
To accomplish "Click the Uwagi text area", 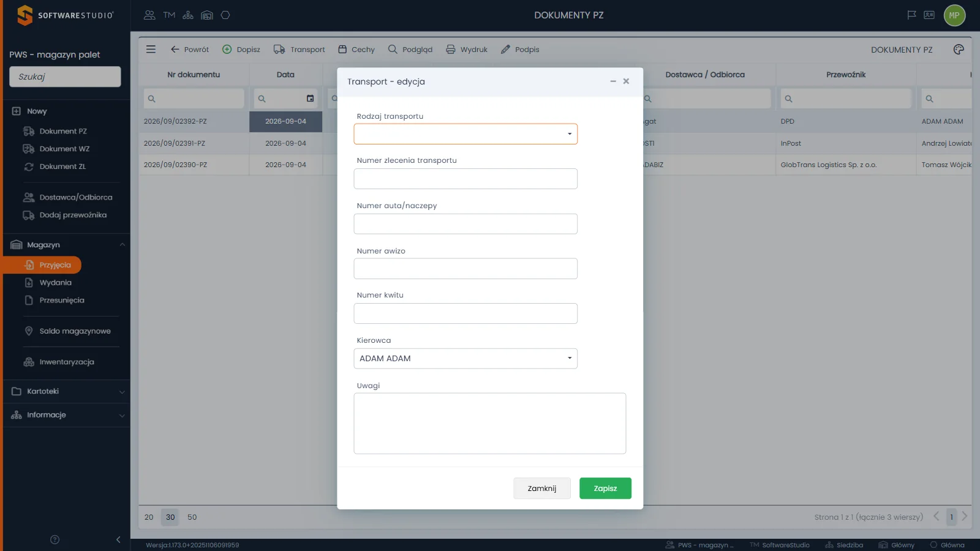I will pyautogui.click(x=490, y=424).
